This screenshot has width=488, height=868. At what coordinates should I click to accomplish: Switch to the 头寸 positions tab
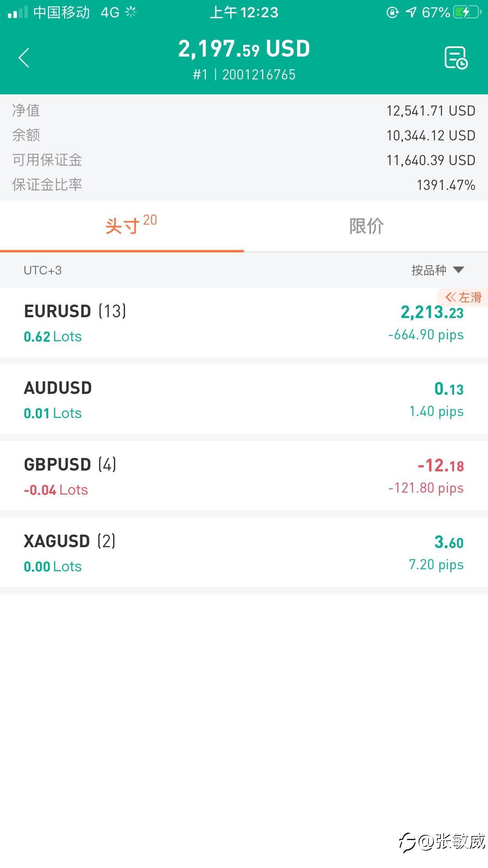122,226
